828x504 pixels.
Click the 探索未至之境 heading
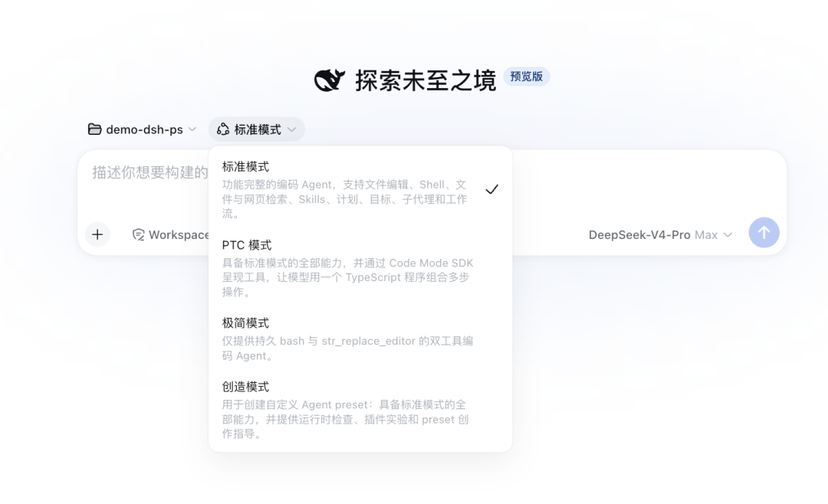click(x=426, y=80)
